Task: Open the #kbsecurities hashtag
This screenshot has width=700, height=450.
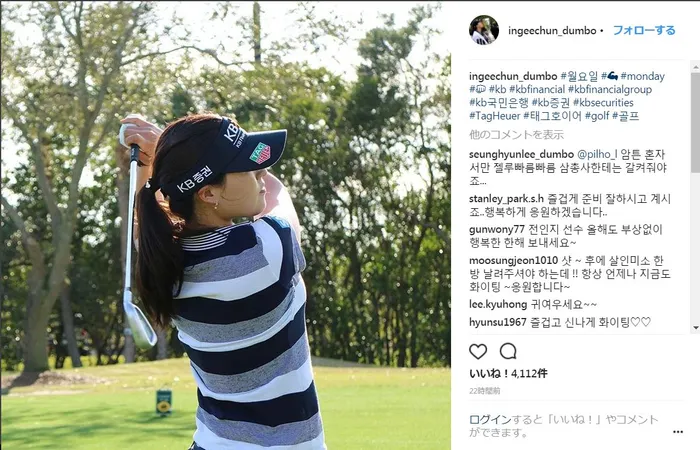Action: coord(603,103)
